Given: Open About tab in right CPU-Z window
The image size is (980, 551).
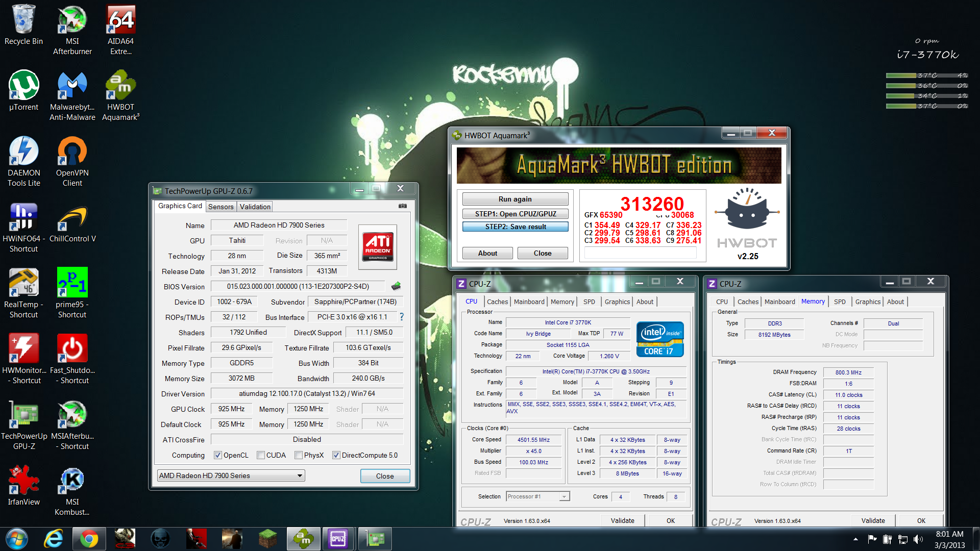Looking at the screenshot, I should pos(895,302).
